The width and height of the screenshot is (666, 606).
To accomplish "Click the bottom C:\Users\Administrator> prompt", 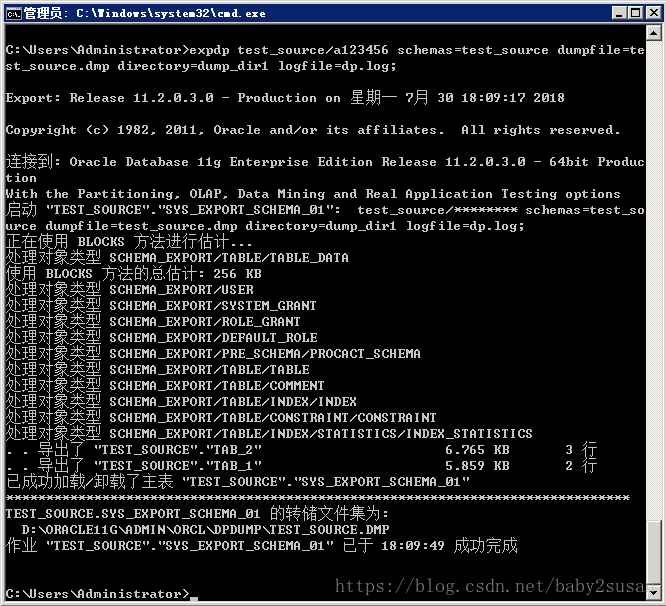I will (x=96, y=594).
